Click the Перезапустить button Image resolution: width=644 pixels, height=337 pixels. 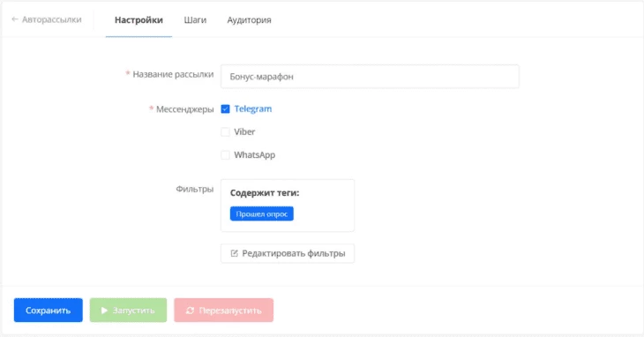pyautogui.click(x=223, y=310)
